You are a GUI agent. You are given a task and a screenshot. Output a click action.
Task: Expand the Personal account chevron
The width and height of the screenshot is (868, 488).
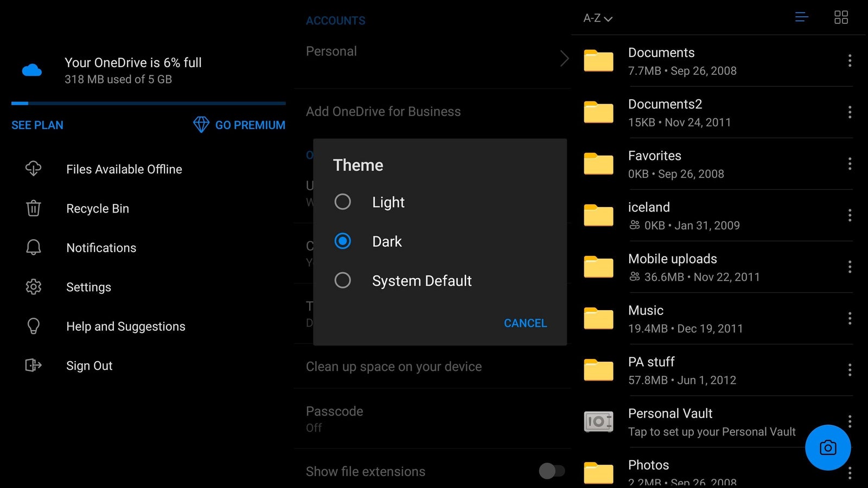click(564, 59)
